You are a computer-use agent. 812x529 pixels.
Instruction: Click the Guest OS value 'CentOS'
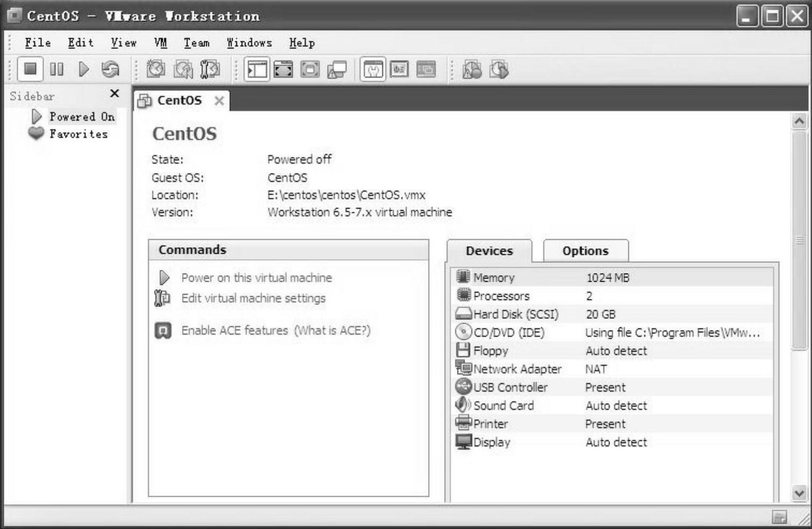[287, 178]
